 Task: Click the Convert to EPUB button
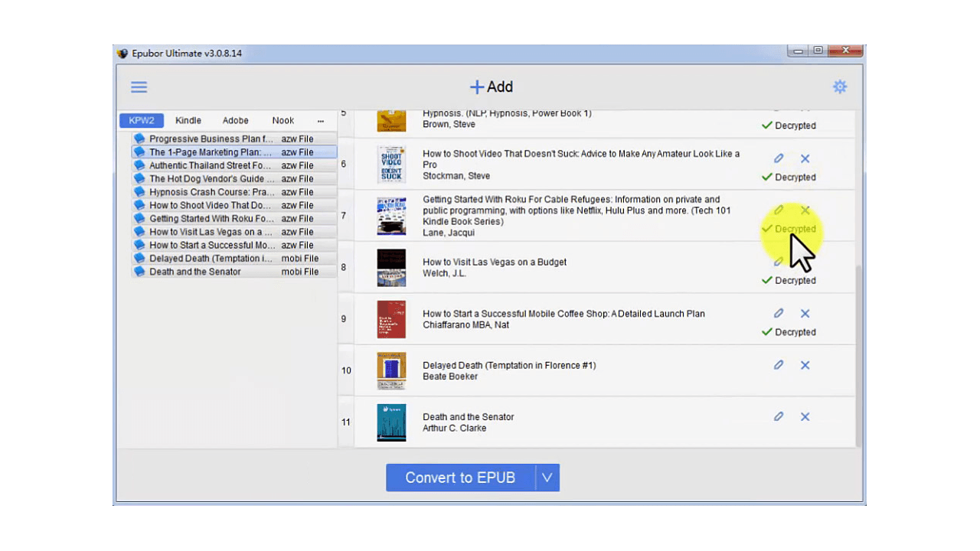(x=459, y=478)
